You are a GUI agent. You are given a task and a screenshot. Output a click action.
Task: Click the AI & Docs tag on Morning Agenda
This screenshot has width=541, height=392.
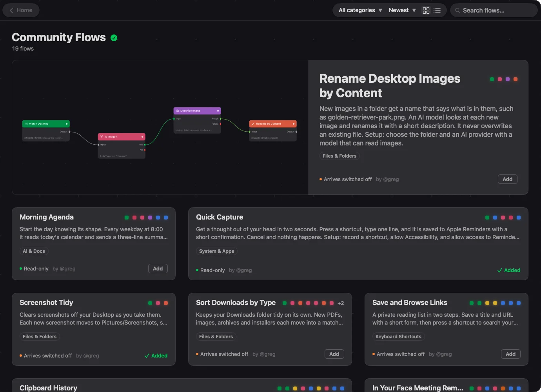[34, 251]
